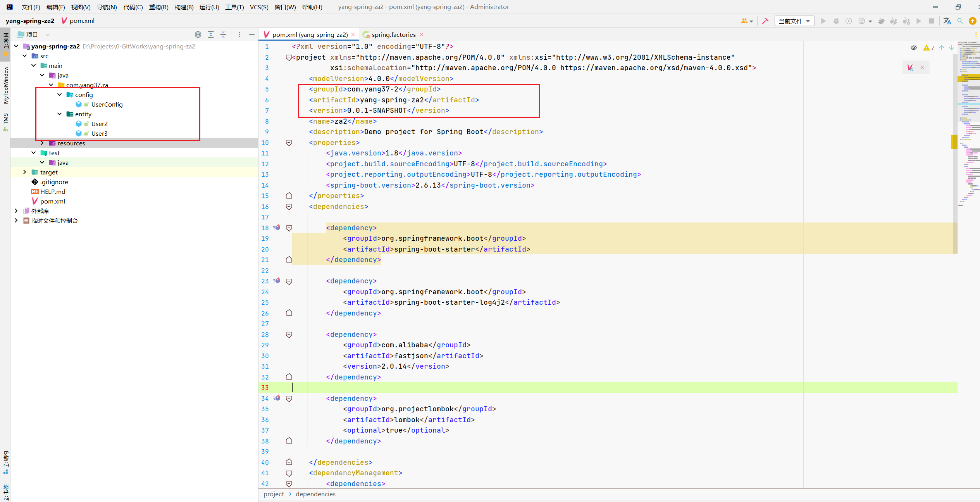Go to next highlighted problem arrow
The width and height of the screenshot is (980, 502).
(x=952, y=48)
